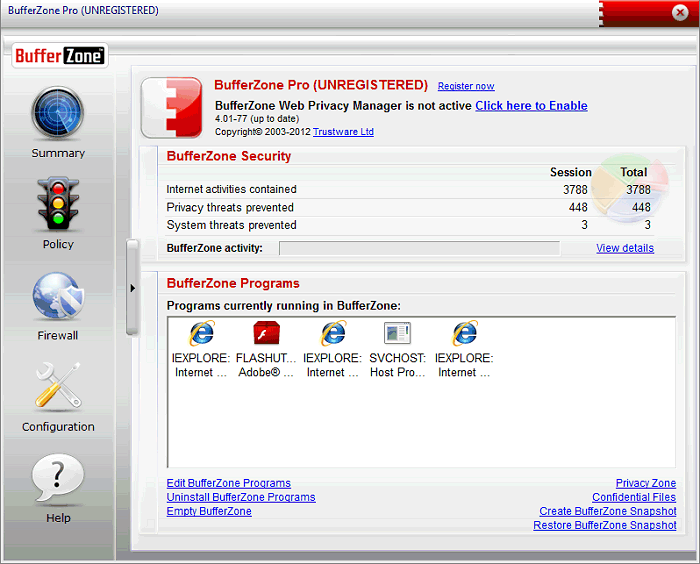700x564 pixels.
Task: Close the BufferZone Pro window
Action: tap(680, 12)
